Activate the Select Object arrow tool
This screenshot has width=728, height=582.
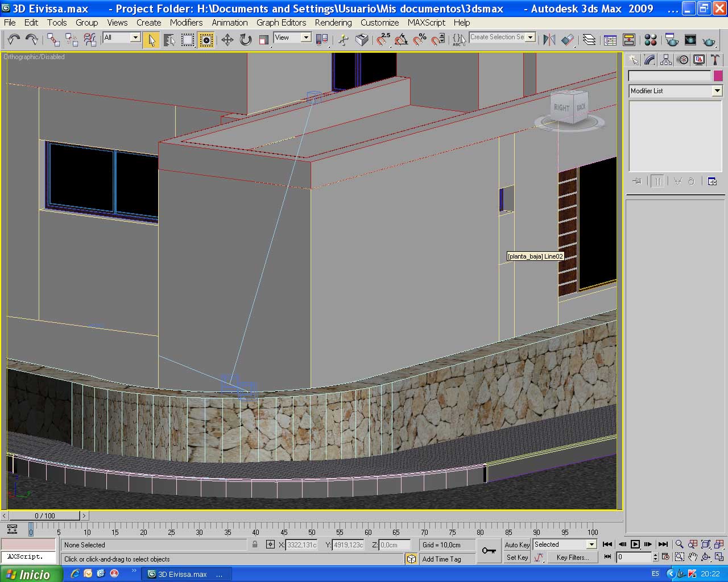pyautogui.click(x=151, y=39)
